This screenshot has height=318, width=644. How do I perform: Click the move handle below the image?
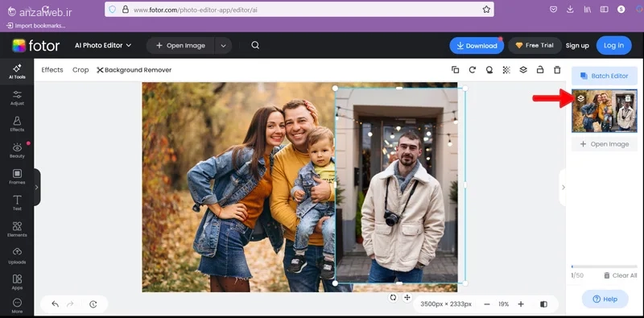point(407,297)
